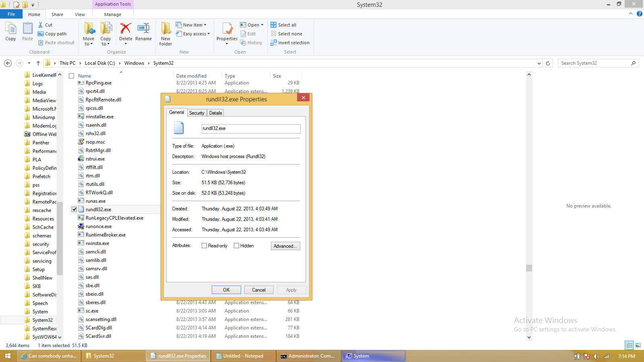Open the Details tab in Properties
Screen dimensions: 644x362
pos(215,113)
